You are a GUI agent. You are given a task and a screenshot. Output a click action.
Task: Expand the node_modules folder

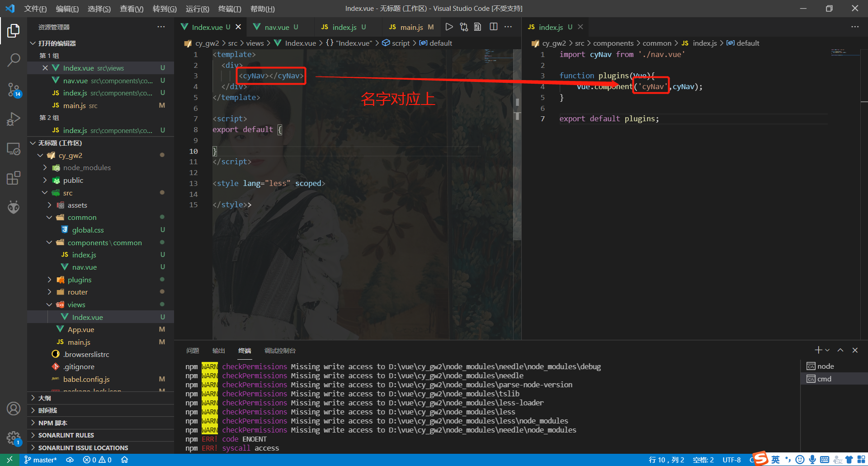tap(45, 168)
